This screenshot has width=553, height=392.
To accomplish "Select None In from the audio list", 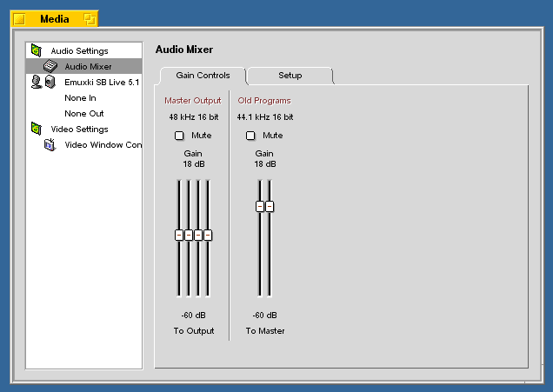I will (80, 98).
